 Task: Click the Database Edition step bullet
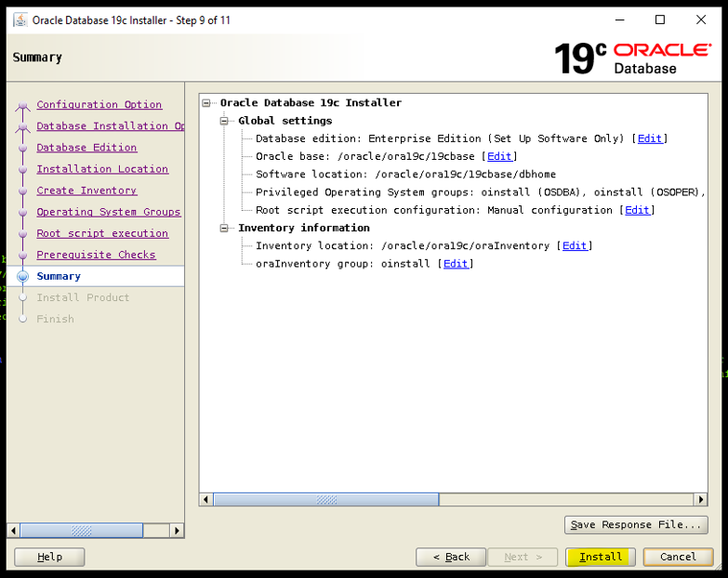(22, 149)
